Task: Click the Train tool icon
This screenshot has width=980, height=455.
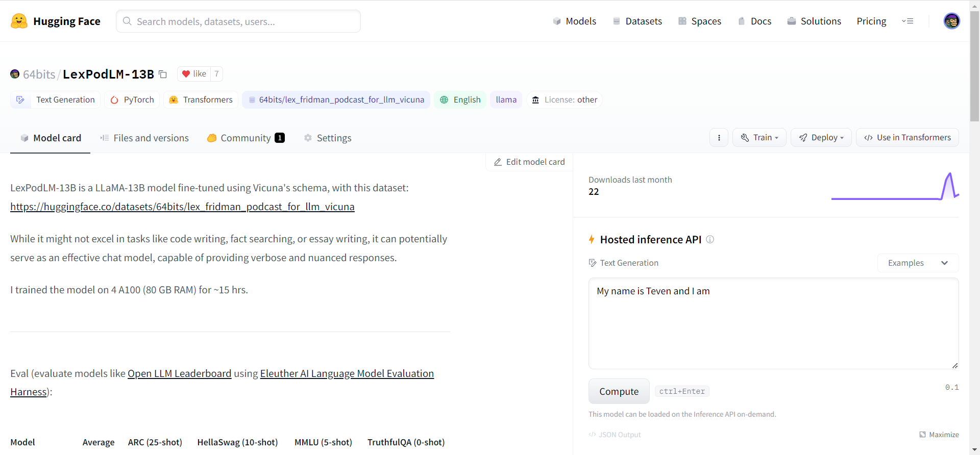Action: pos(745,138)
